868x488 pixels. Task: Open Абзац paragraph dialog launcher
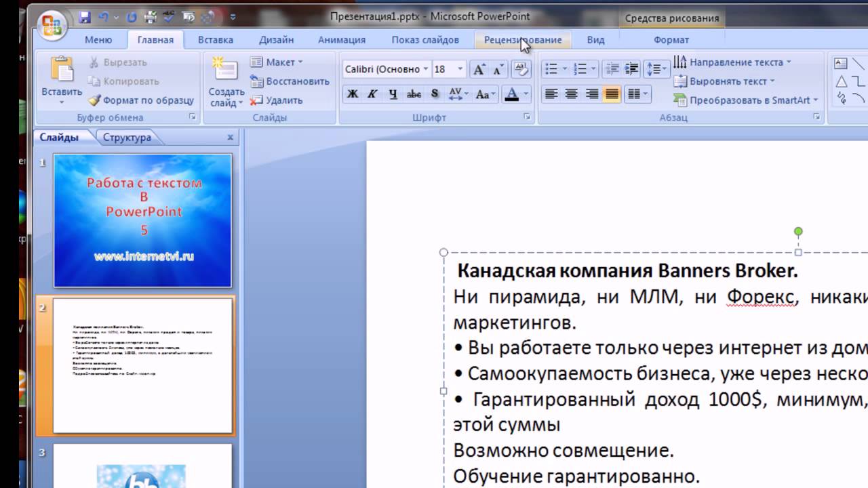(x=816, y=117)
